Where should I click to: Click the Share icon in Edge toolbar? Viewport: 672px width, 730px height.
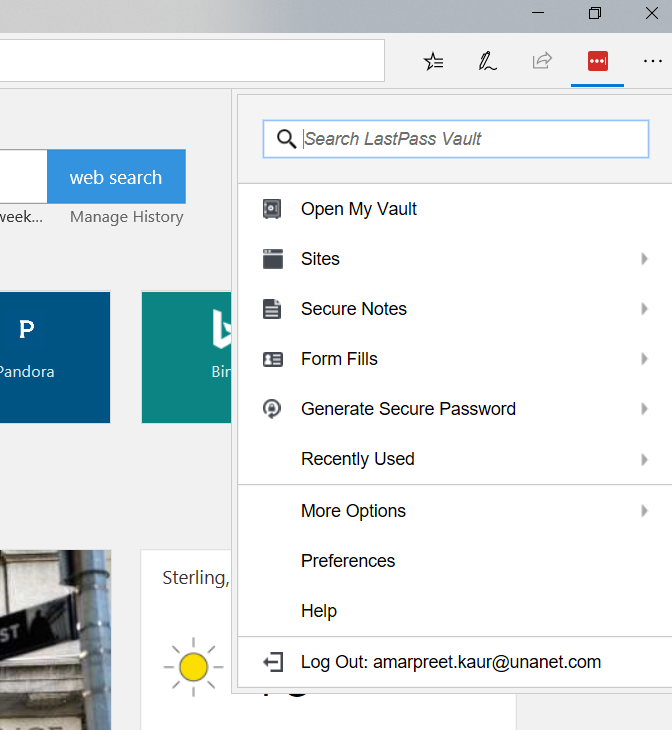[542, 61]
